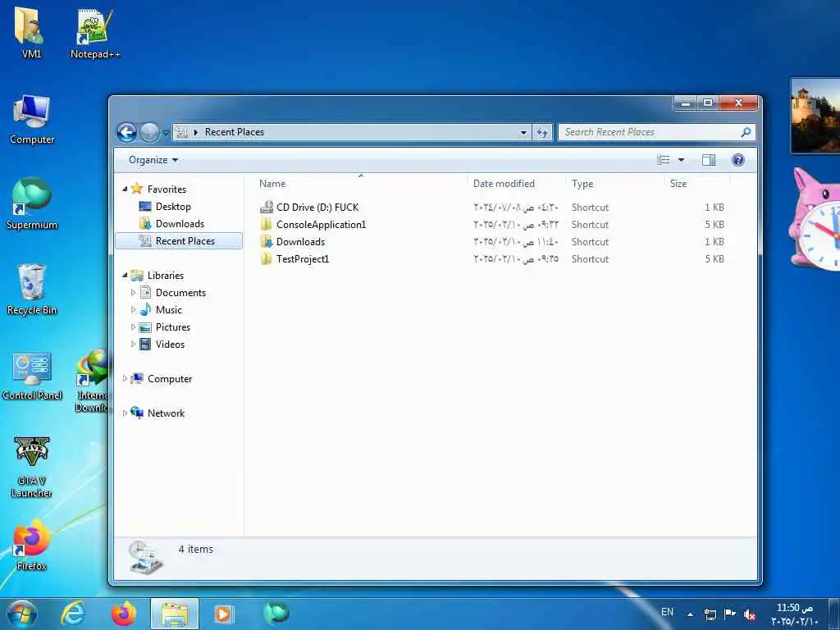Go back with the Explorer Back arrow

127,132
